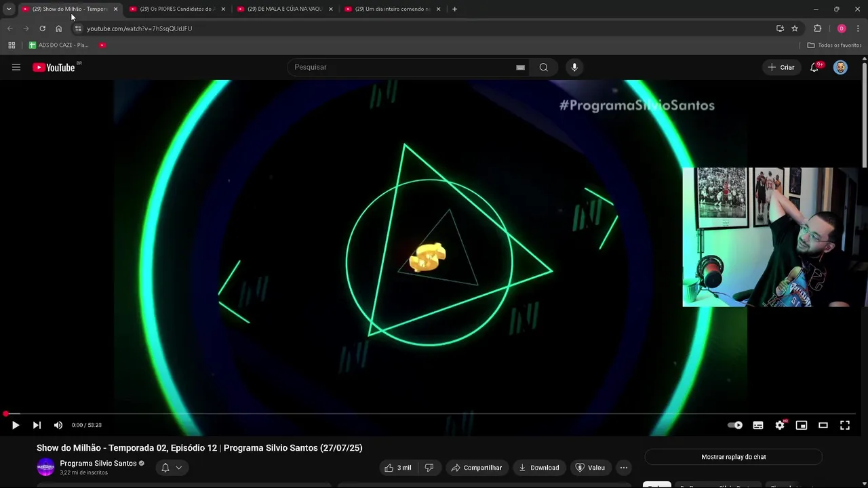The height and width of the screenshot is (488, 868).
Task: Reload the page
Action: [42, 28]
